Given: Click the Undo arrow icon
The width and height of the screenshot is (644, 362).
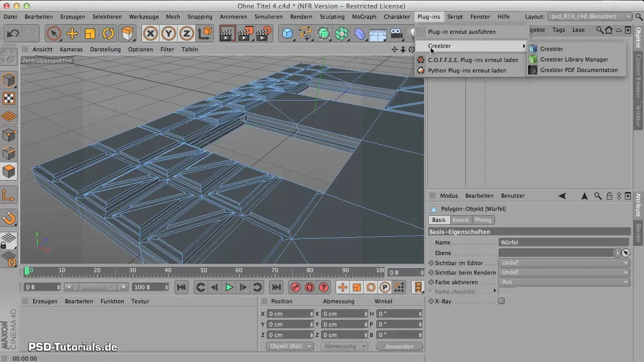Looking at the screenshot, I should (14, 34).
